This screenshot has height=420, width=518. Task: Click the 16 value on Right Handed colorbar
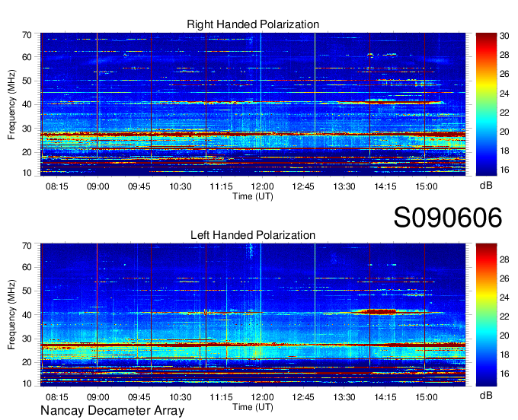pos(504,170)
